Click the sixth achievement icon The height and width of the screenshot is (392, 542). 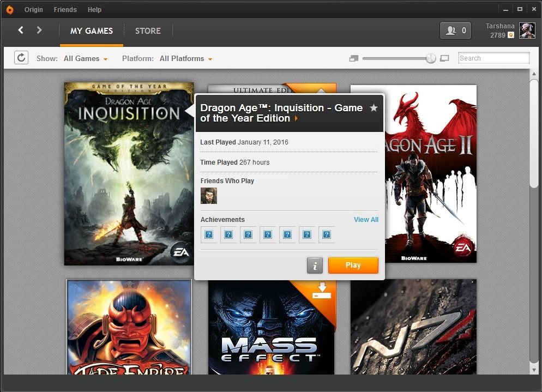306,235
